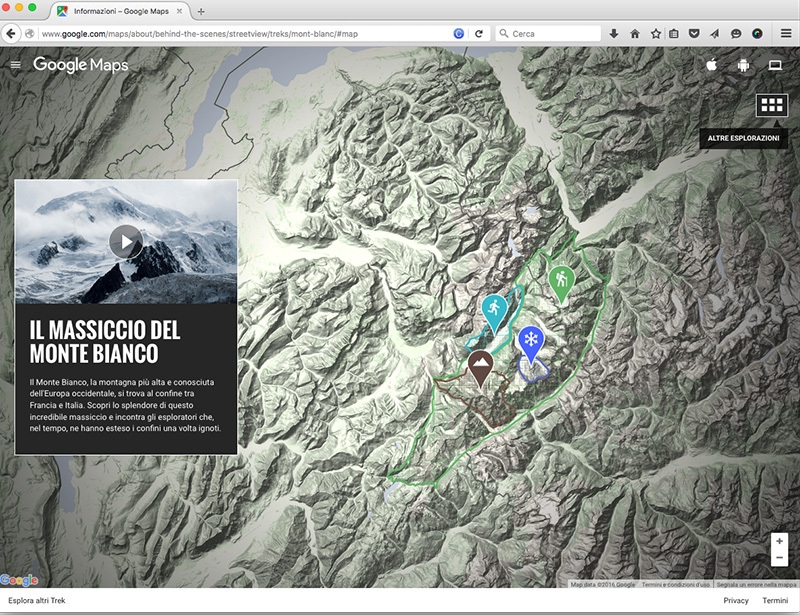Open the Google Maps hamburger menu

16,65
